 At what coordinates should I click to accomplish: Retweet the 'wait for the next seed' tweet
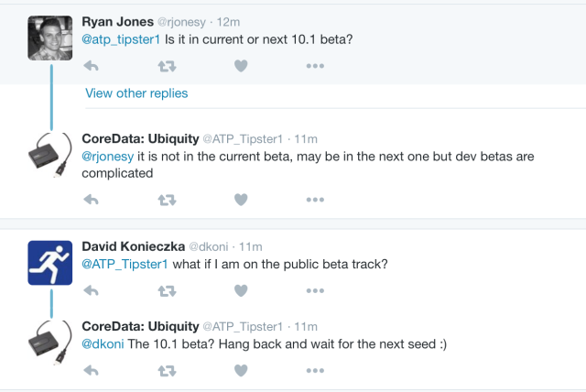167,371
